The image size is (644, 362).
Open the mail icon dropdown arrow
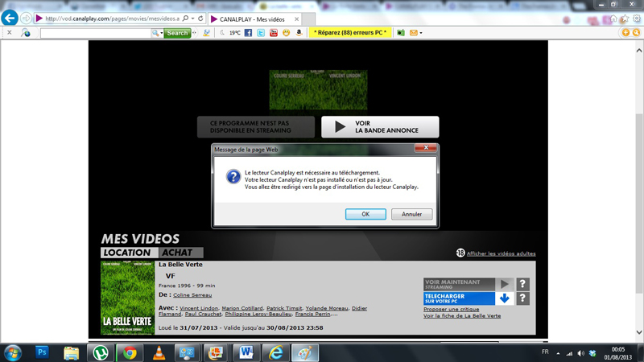click(420, 33)
